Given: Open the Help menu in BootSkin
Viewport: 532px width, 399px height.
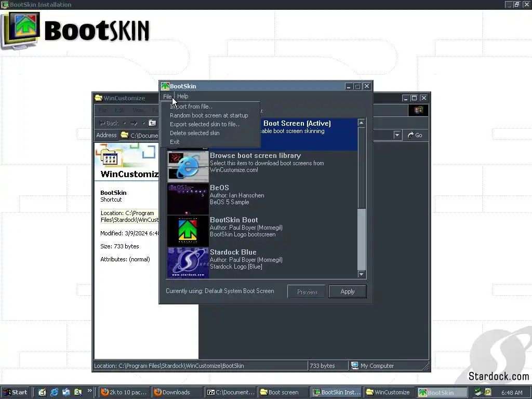Looking at the screenshot, I should pos(182,96).
